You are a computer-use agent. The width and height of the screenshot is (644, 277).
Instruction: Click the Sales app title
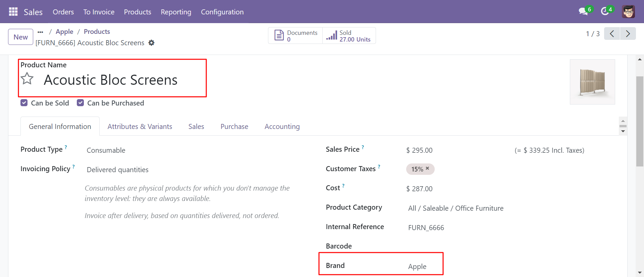33,12
